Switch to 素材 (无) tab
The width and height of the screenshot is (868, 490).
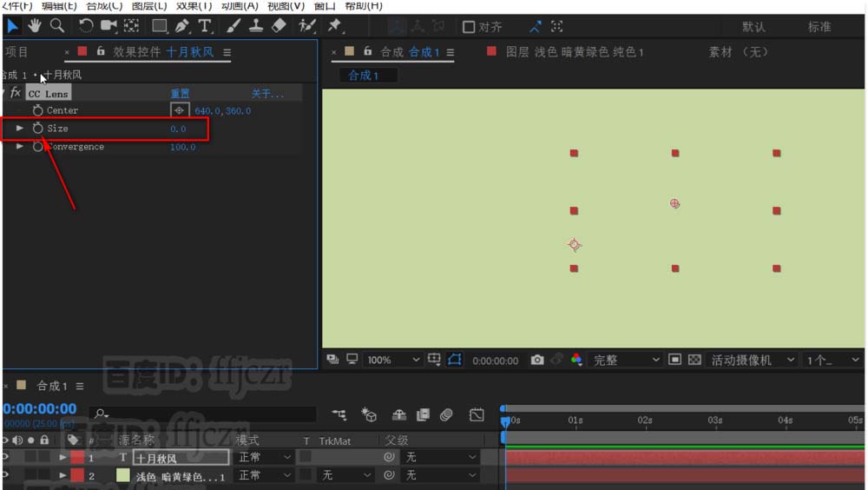pyautogui.click(x=739, y=51)
